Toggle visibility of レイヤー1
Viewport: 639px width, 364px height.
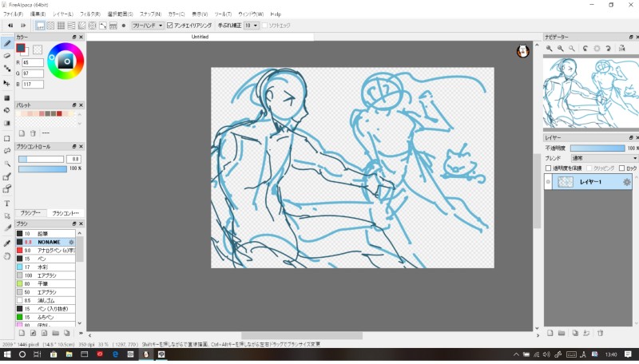[x=548, y=182]
